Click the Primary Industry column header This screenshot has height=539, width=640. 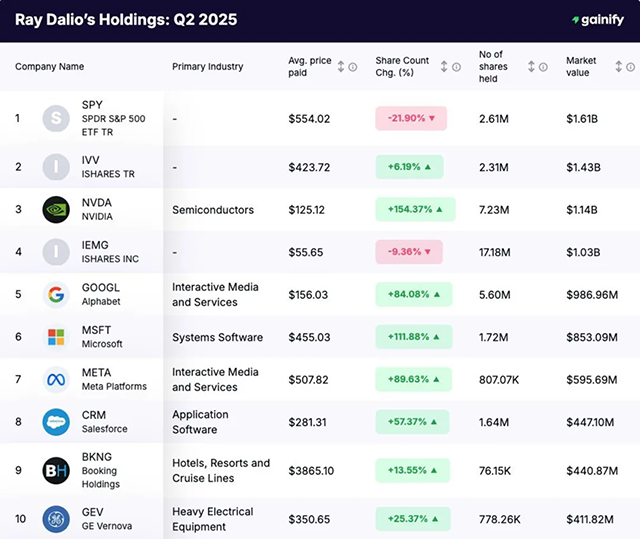pyautogui.click(x=207, y=67)
